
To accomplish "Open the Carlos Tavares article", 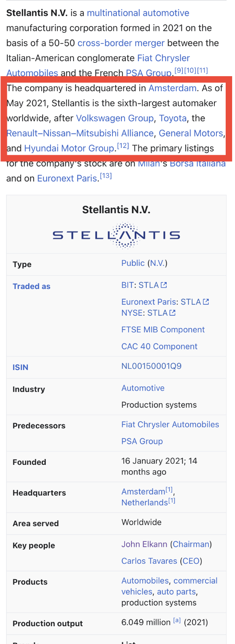I will 149,561.
